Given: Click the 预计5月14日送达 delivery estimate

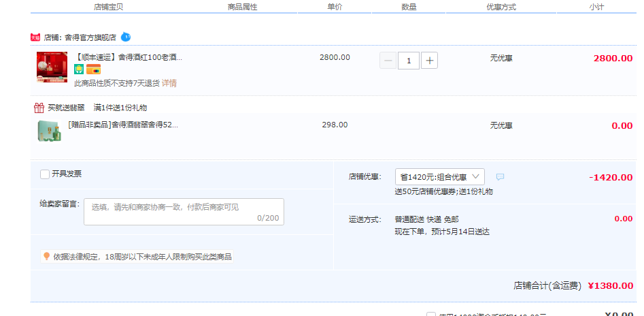Looking at the screenshot, I should 462,232.
